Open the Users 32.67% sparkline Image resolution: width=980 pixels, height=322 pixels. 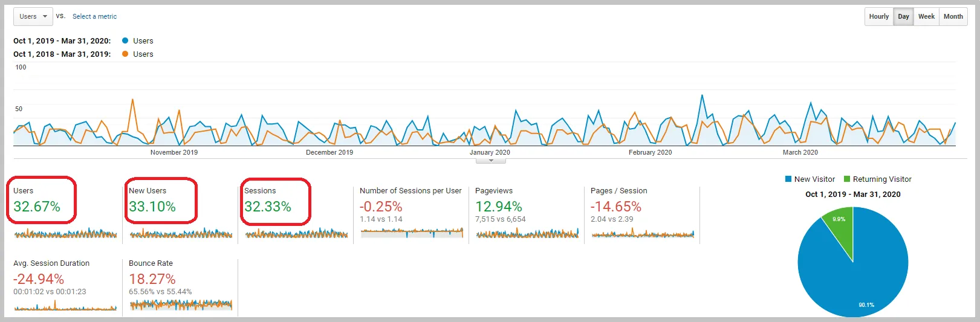tap(65, 233)
